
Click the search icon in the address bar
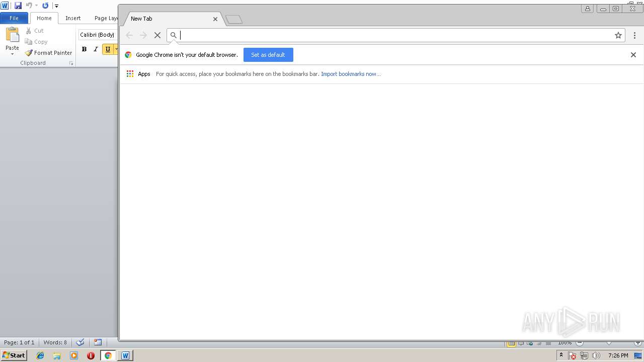tap(174, 35)
